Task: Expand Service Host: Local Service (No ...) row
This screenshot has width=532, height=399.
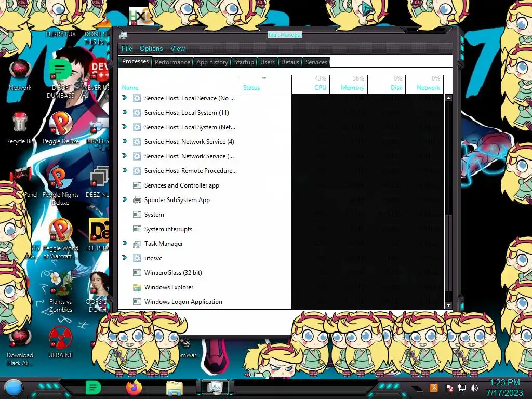Action: [x=125, y=98]
